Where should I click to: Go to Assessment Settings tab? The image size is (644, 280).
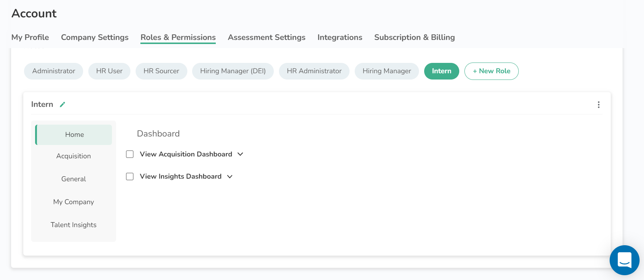click(x=266, y=37)
